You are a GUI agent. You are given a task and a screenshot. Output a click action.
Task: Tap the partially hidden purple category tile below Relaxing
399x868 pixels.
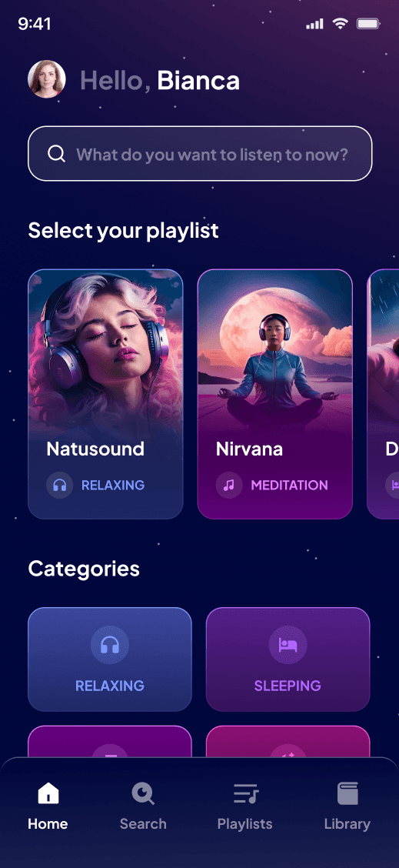(110, 741)
